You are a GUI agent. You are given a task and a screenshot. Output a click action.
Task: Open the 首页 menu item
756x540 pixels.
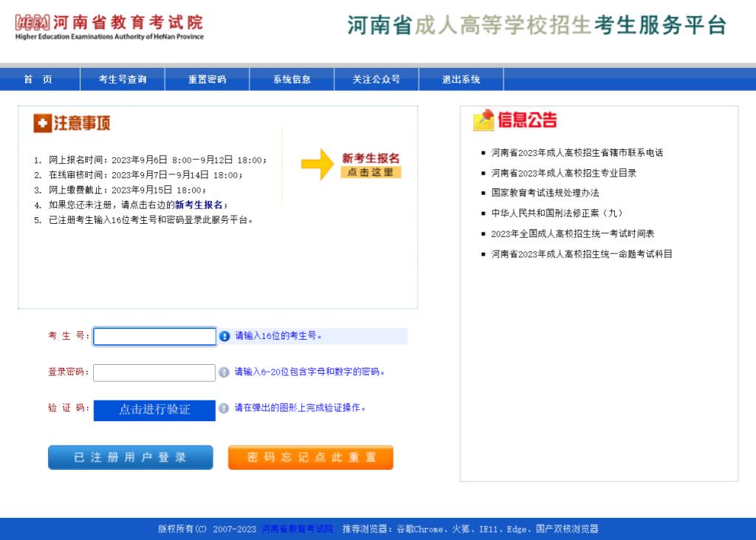(x=38, y=80)
